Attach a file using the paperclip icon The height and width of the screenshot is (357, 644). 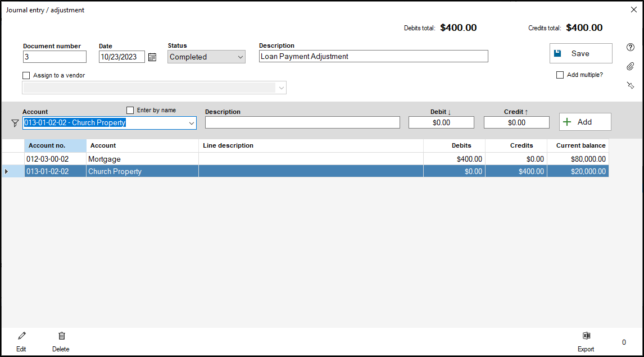630,66
